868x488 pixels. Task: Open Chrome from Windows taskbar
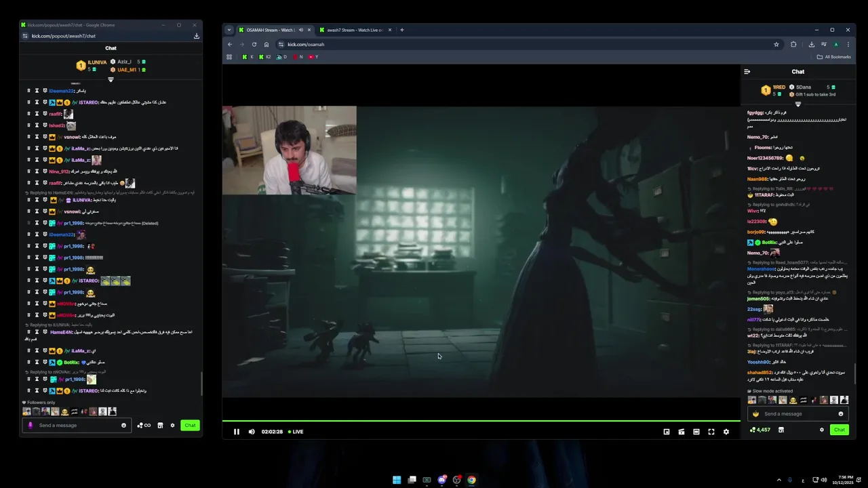[471, 480]
